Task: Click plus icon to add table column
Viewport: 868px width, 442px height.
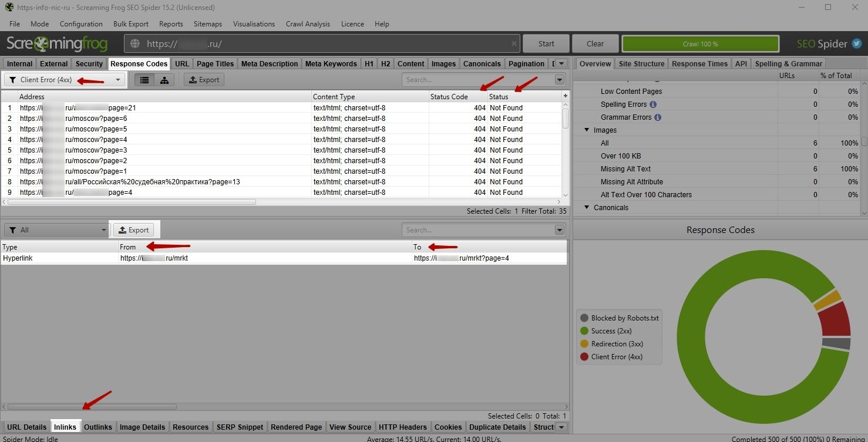Action: 566,96
